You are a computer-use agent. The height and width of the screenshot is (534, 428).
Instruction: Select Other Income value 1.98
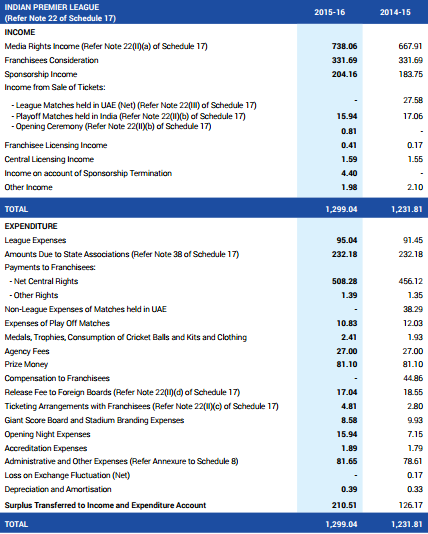coord(349,187)
